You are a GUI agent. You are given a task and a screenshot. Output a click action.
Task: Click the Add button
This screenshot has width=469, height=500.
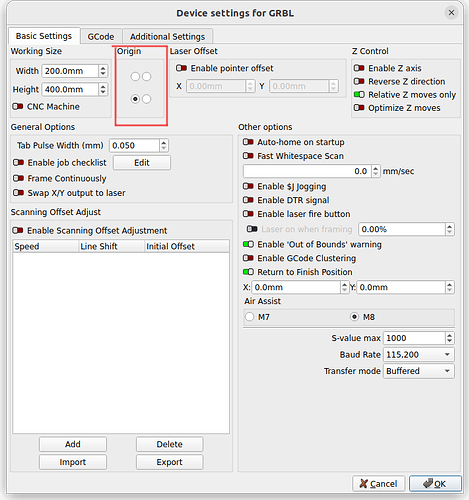[x=73, y=444]
